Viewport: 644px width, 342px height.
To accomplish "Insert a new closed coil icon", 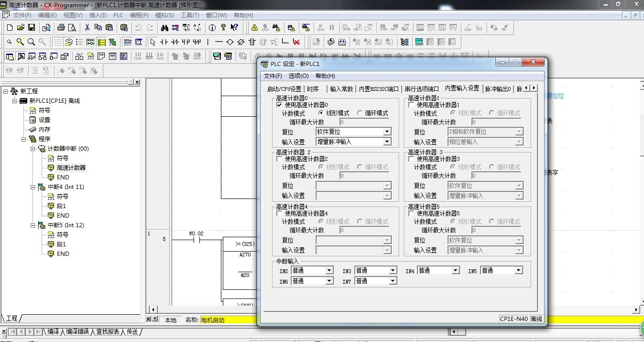I will pyautogui.click(x=241, y=42).
